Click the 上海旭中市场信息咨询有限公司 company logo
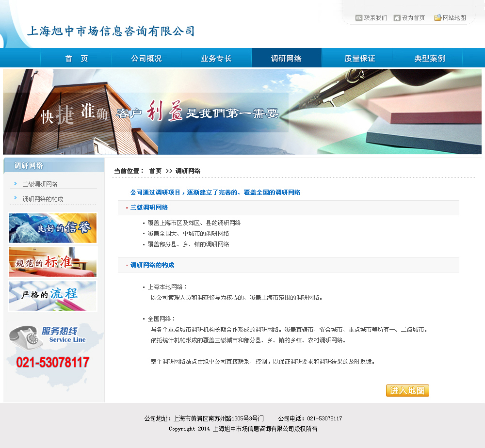Image resolution: width=485 pixels, height=448 pixels. [x=111, y=32]
